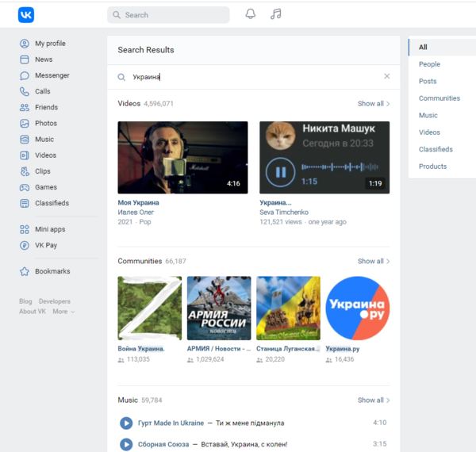
Task: Click the Music sidebar icon
Action: pos(25,140)
